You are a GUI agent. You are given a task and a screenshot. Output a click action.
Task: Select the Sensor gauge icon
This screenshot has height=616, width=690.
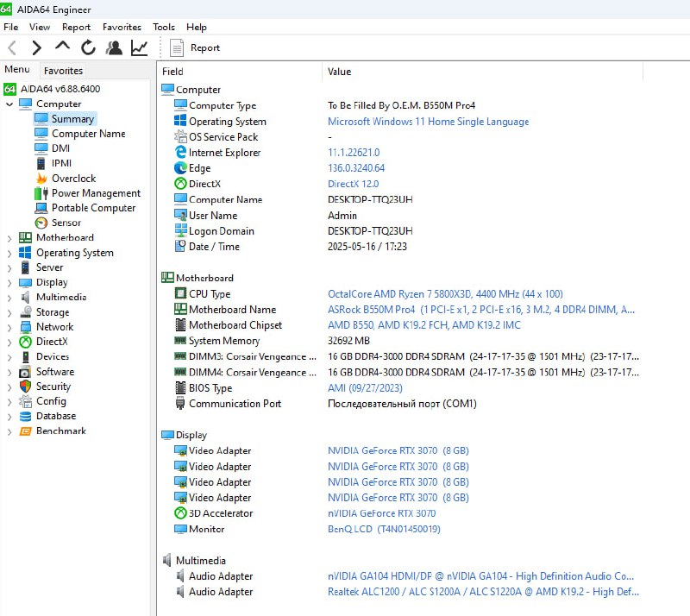41,223
